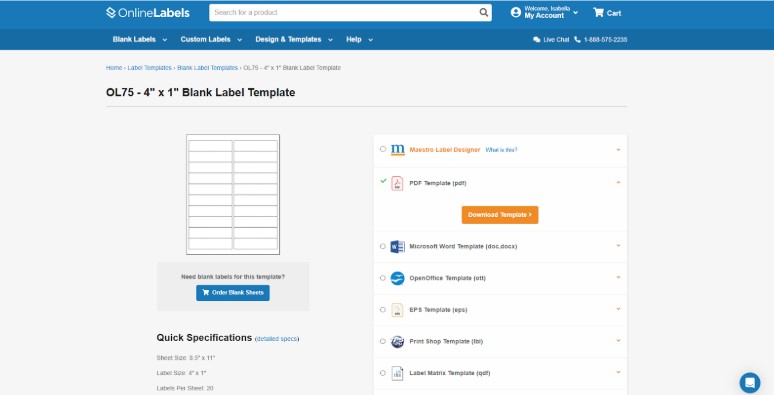
Task: Expand the Maestro Label Designer row chevron
Action: pyautogui.click(x=618, y=150)
